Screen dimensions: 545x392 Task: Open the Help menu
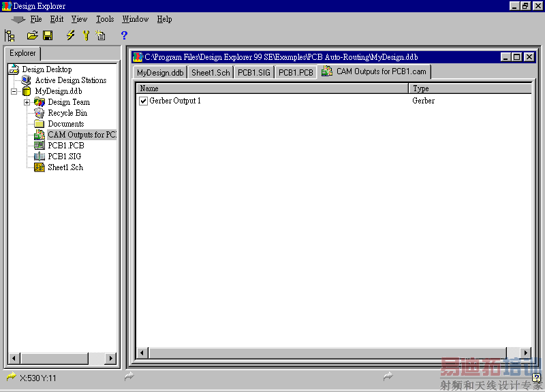[x=164, y=19]
